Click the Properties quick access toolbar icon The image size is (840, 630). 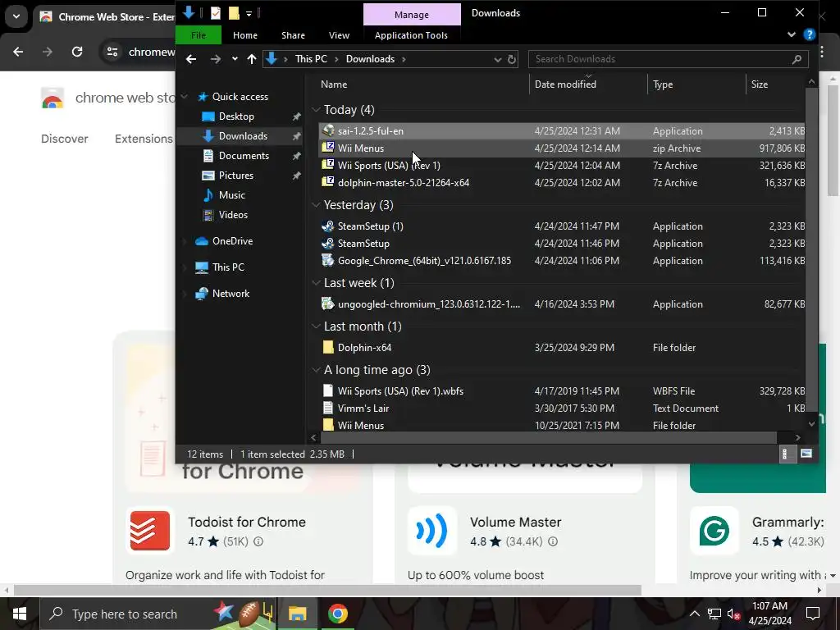pyautogui.click(x=216, y=13)
